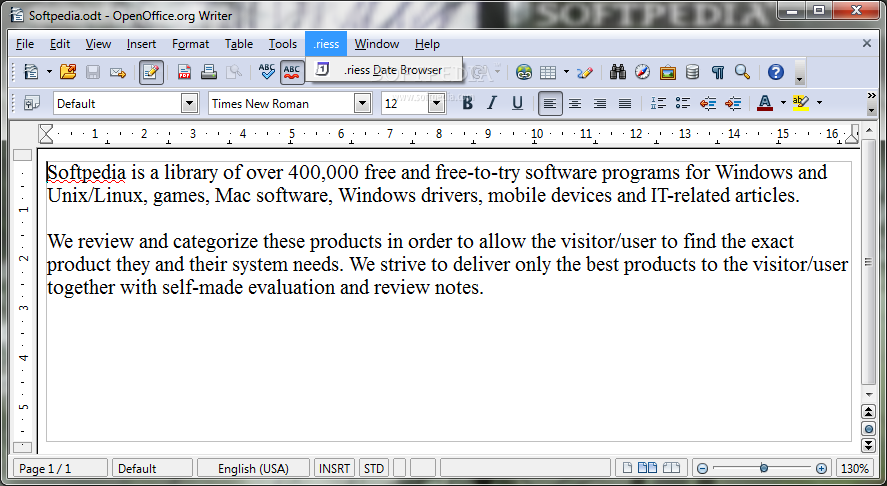Run Spelling and Grammar check
The image size is (887, 486).
(266, 72)
